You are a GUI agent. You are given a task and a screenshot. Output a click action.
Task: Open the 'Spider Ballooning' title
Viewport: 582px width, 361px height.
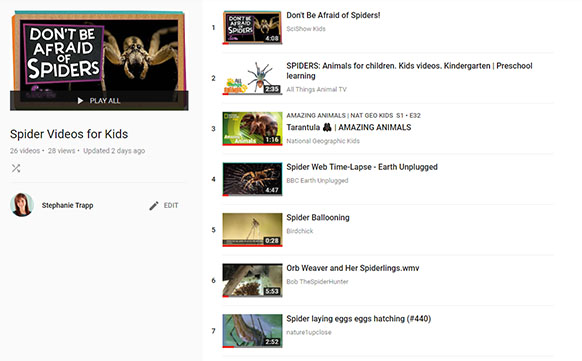pyautogui.click(x=318, y=217)
